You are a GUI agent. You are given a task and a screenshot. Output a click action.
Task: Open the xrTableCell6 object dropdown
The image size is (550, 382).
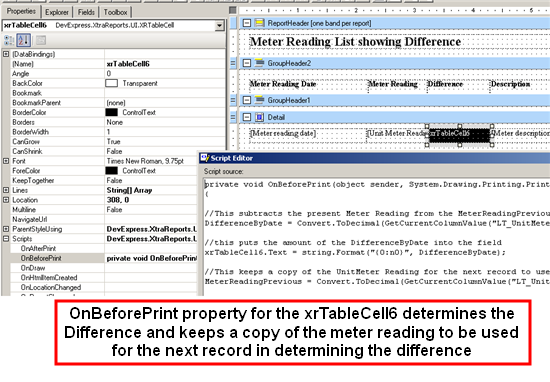pos(220,25)
